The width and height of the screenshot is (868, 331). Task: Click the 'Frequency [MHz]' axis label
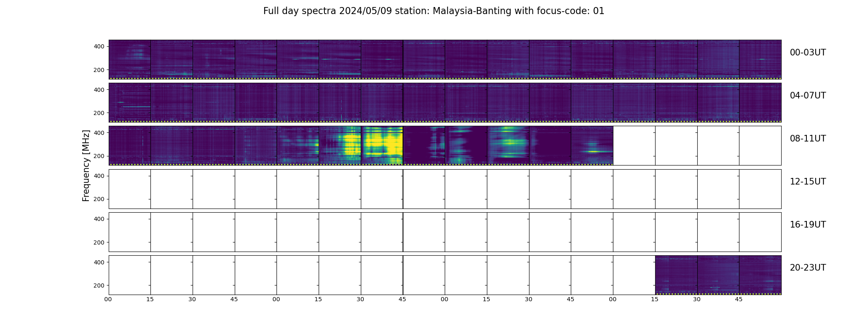86,165
